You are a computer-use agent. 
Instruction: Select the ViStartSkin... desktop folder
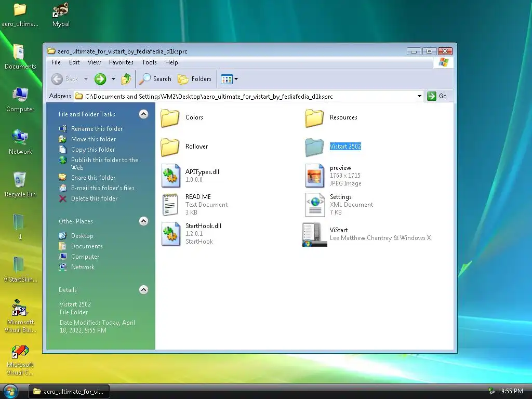[x=20, y=270]
